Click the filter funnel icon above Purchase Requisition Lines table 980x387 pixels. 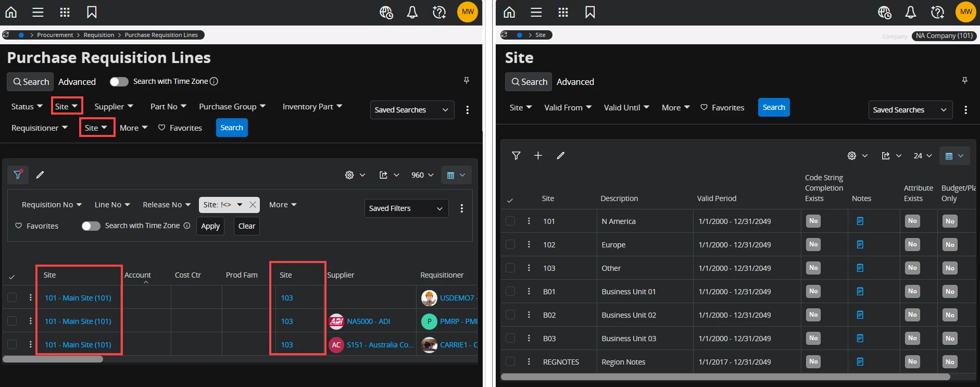click(x=18, y=175)
